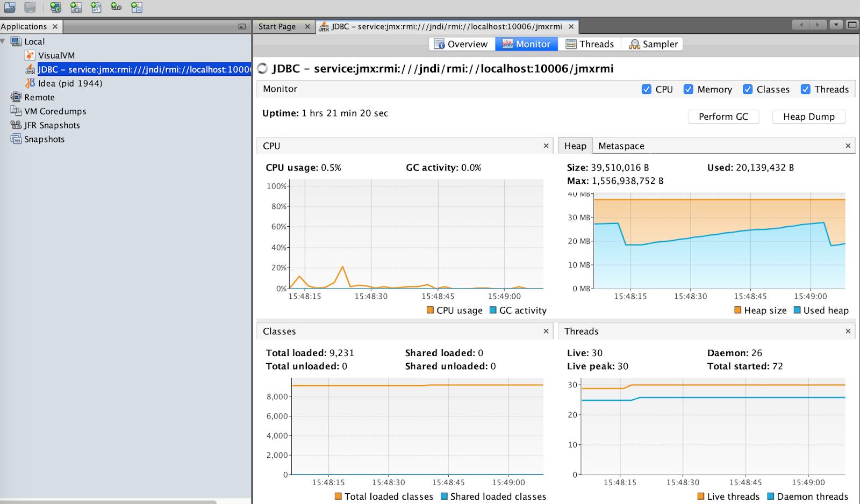Close the Heap chart panel
The width and height of the screenshot is (860, 504).
coord(848,146)
